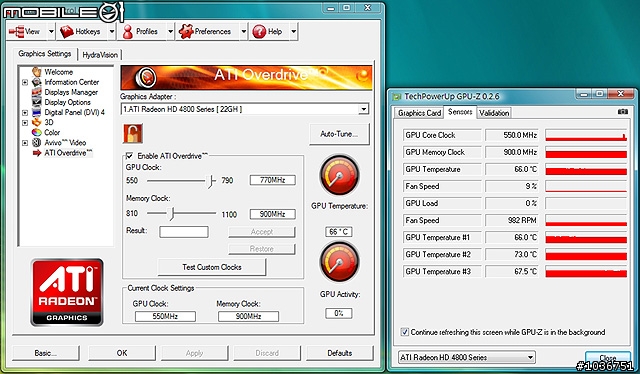
Task: Click the GPU Activity 0% readout
Action: point(339,313)
